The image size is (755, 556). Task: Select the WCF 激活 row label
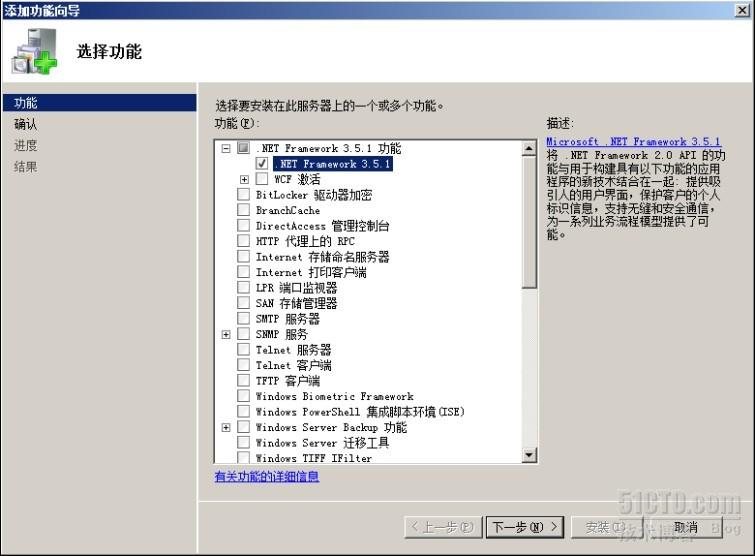pyautogui.click(x=297, y=179)
